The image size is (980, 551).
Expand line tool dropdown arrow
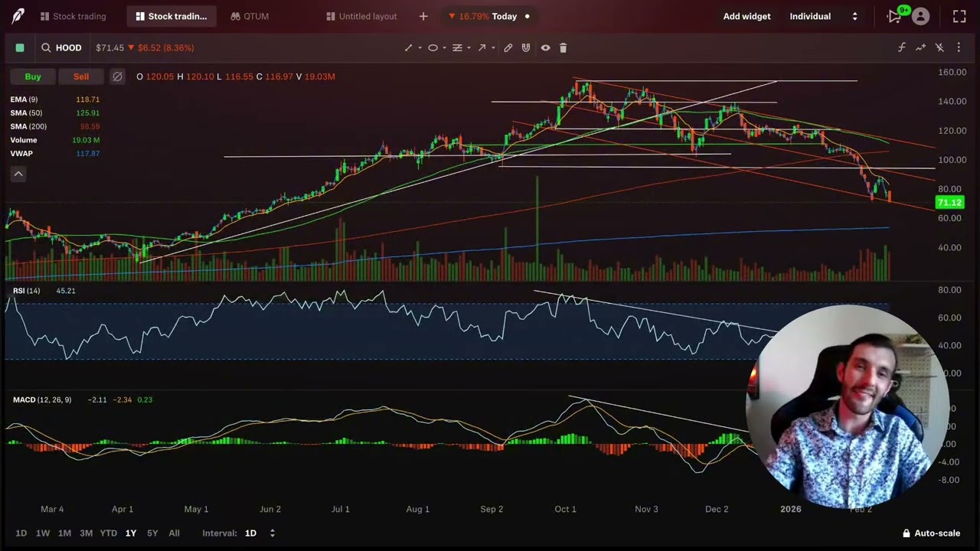pos(420,47)
